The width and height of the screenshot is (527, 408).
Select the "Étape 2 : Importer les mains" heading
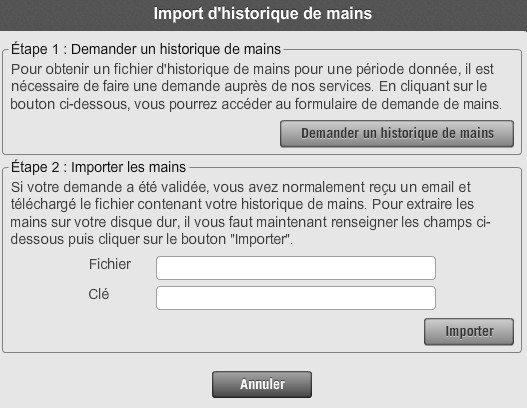pyautogui.click(x=98, y=167)
